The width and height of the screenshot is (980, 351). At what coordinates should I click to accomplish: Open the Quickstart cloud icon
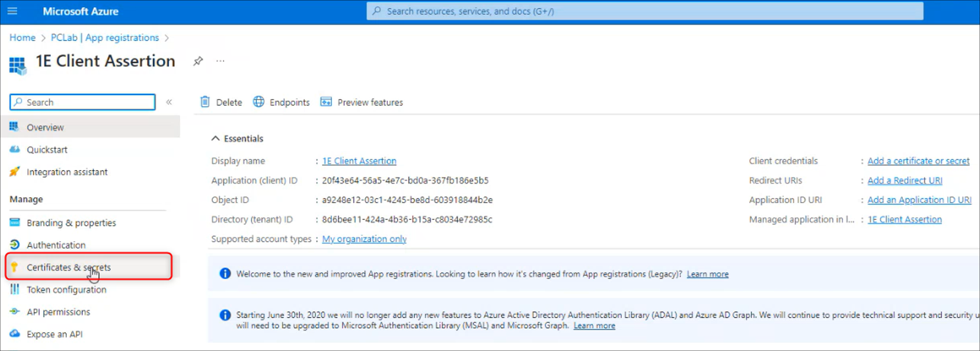click(x=14, y=150)
